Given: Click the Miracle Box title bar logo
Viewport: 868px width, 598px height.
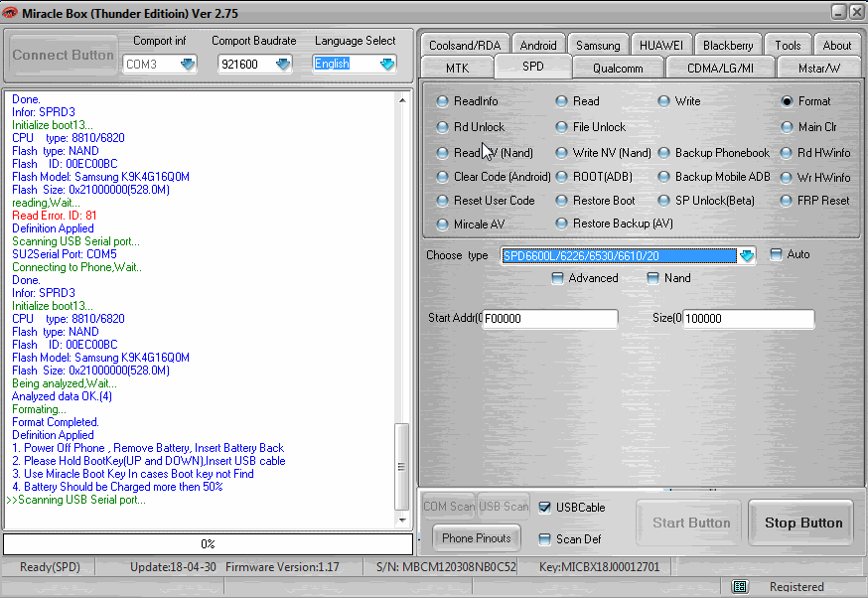Looking at the screenshot, I should point(10,12).
